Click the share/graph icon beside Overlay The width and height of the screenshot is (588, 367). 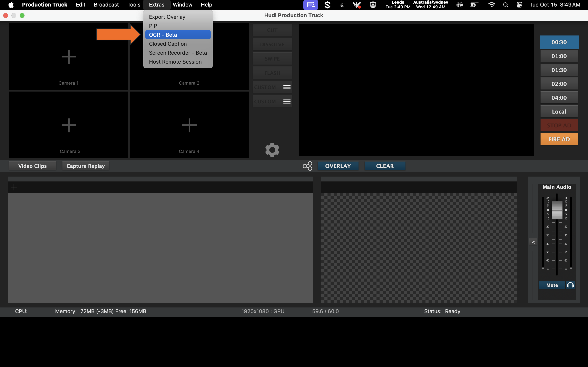307,166
